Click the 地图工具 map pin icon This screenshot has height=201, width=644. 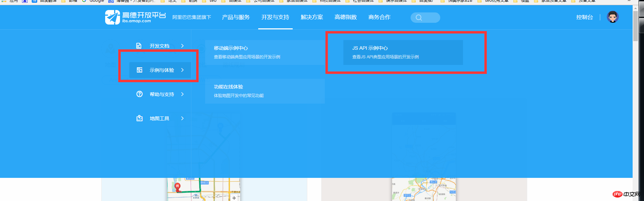coord(139,118)
